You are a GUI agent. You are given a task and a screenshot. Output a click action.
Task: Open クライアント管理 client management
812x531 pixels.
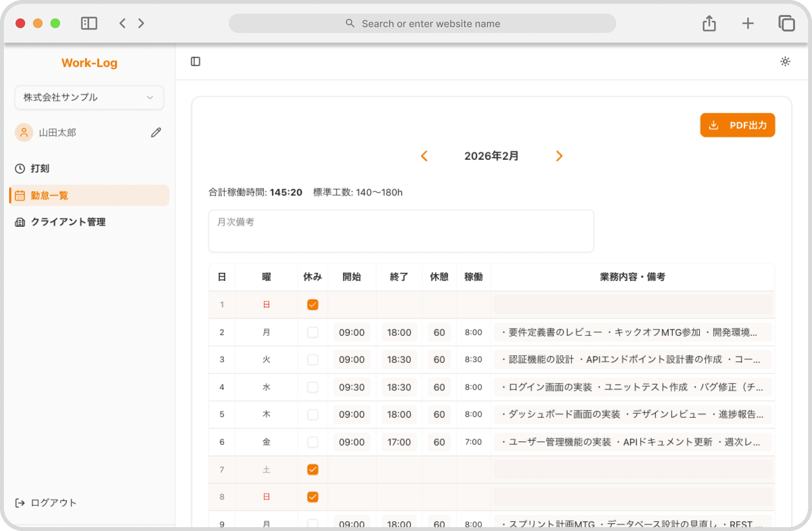coord(68,222)
